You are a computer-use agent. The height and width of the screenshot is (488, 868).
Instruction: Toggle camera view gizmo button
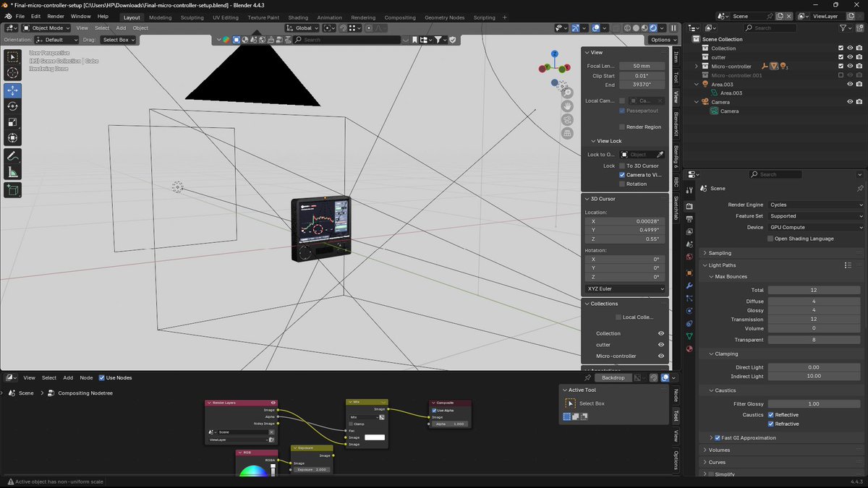coord(568,120)
